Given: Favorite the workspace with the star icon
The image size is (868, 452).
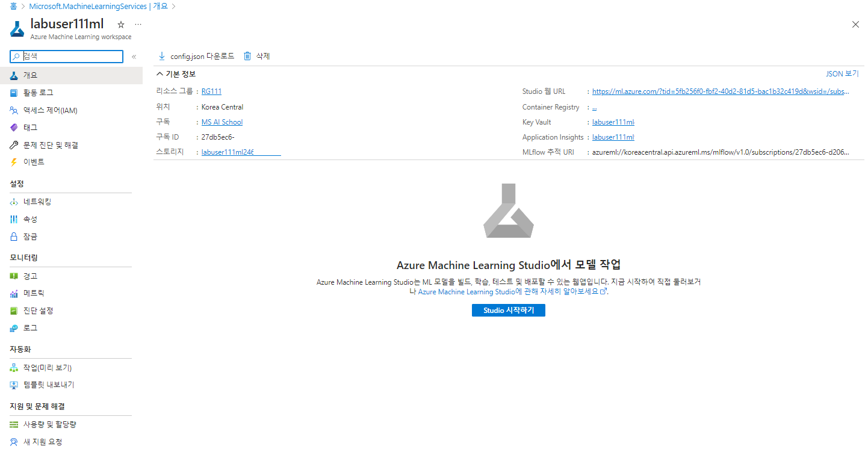Looking at the screenshot, I should (x=120, y=25).
